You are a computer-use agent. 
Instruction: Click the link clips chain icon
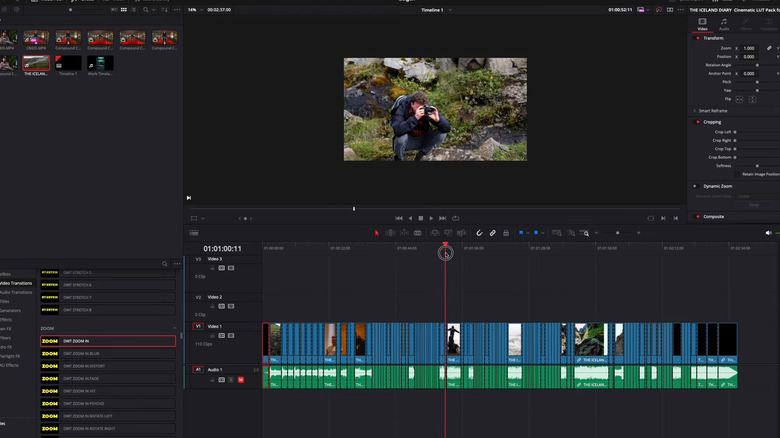pyautogui.click(x=492, y=233)
